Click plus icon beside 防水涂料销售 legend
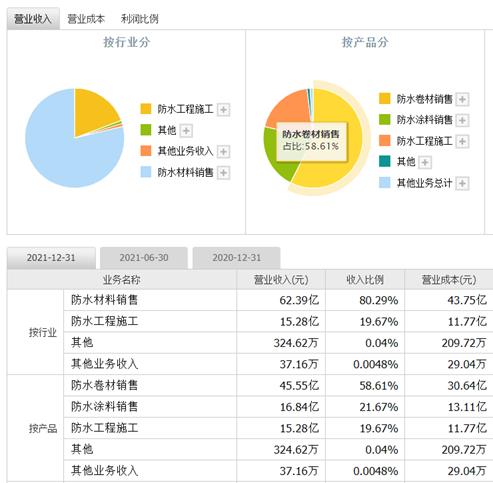The image size is (493, 483). tap(462, 120)
